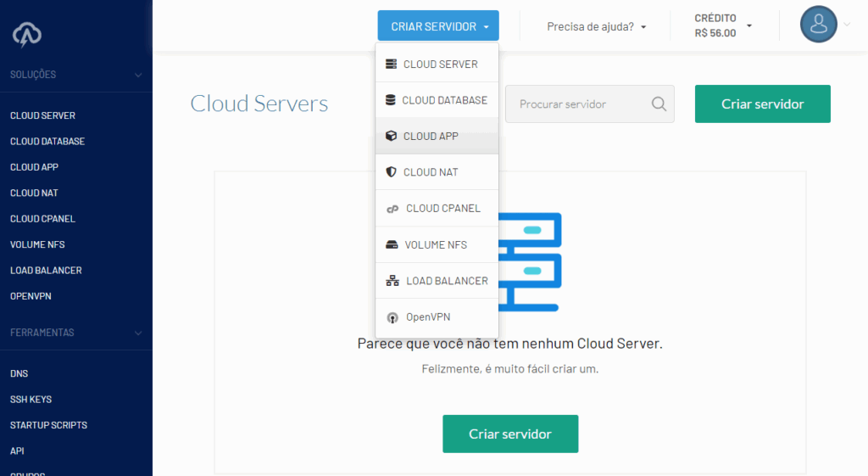
Task: Go to DNS in the sidebar
Action: click(19, 373)
